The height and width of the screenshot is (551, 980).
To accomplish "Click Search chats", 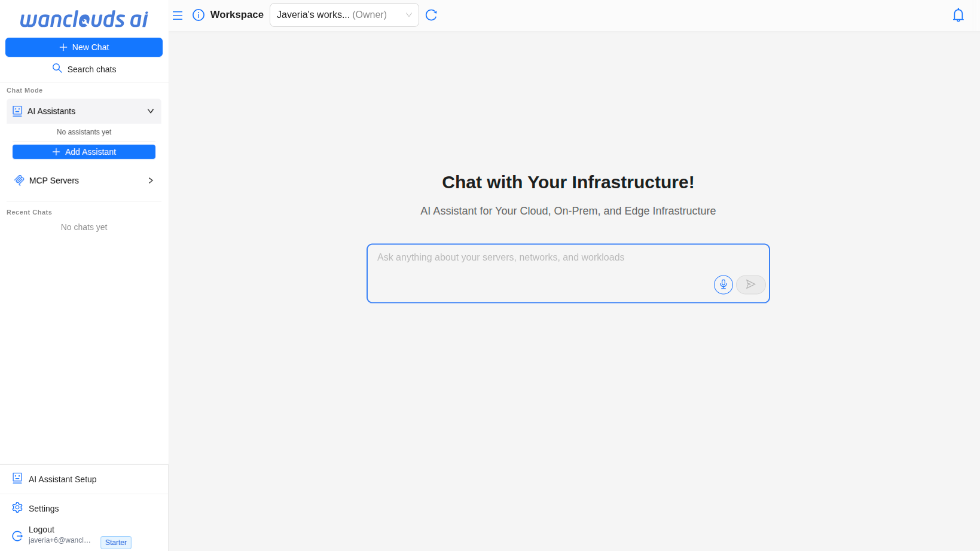I will click(x=91, y=69).
